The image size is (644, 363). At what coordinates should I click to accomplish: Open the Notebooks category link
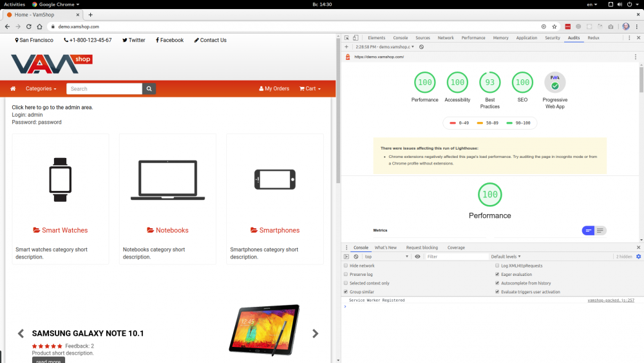(167, 230)
